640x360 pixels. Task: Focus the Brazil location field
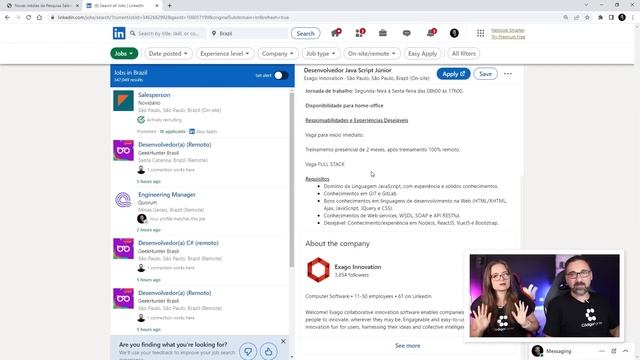(249, 33)
